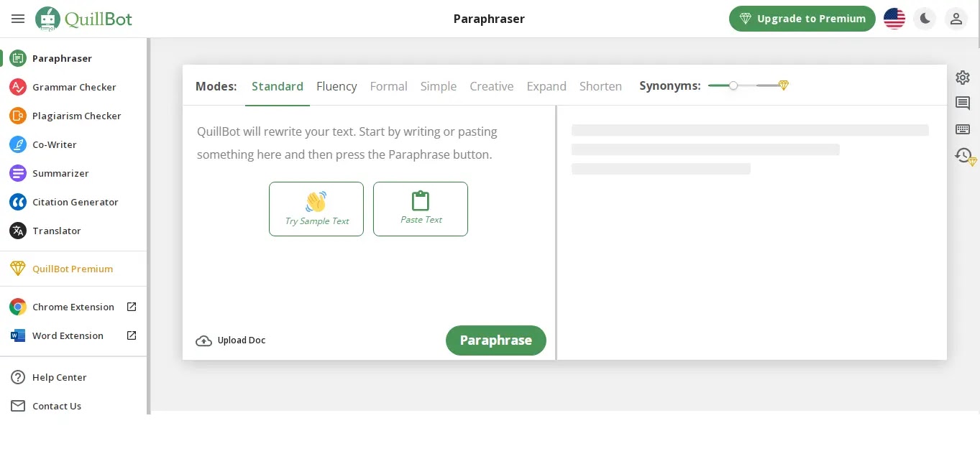
Task: Click the Paste Text button
Action: coord(421,209)
